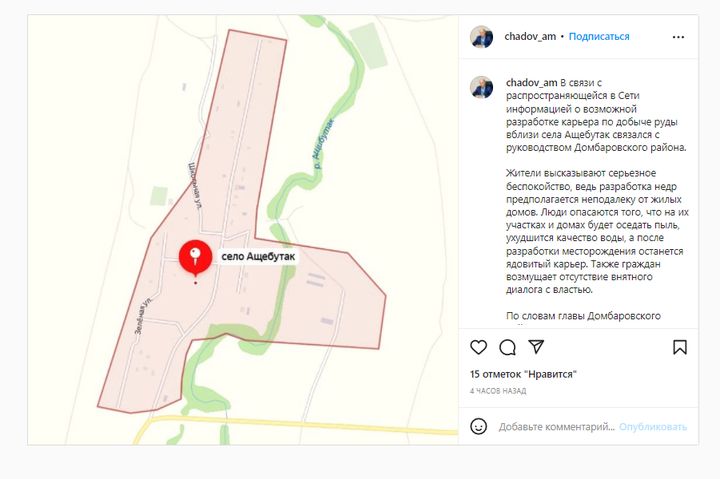Screen dimensions: 720x479
Task: Open chadov_am header profile avatar
Action: 481,37
